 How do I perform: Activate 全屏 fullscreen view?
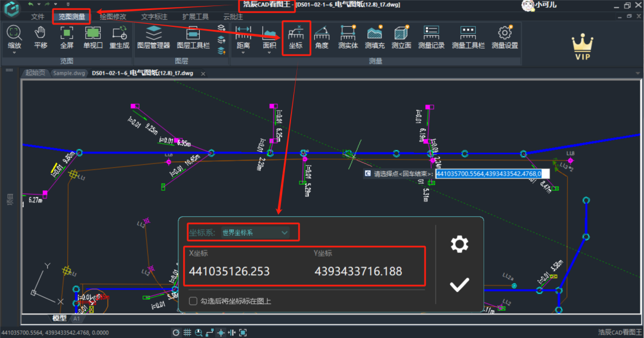tap(67, 38)
